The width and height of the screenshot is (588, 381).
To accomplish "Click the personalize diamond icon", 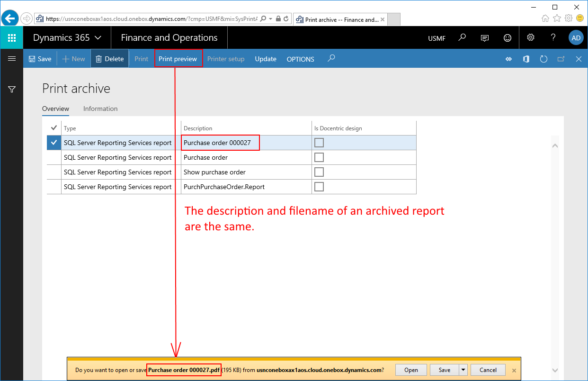I will click(x=509, y=59).
